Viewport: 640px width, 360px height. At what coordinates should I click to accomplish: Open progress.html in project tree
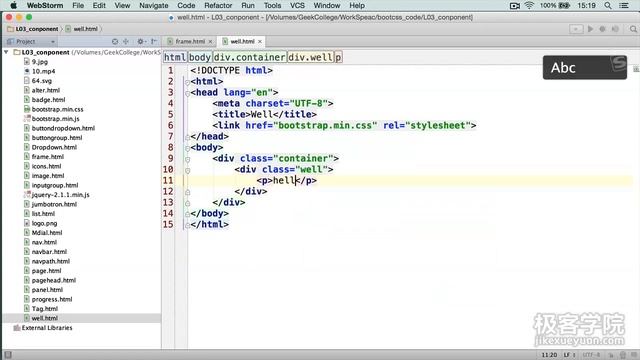(52, 299)
